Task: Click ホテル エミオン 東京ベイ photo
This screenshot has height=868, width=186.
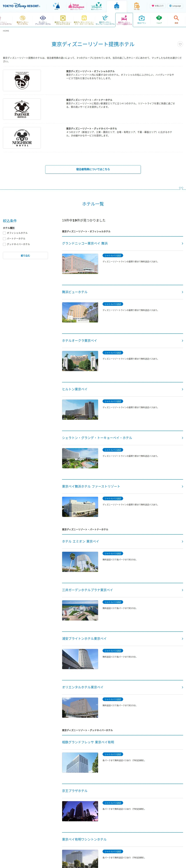Action: (80, 562)
